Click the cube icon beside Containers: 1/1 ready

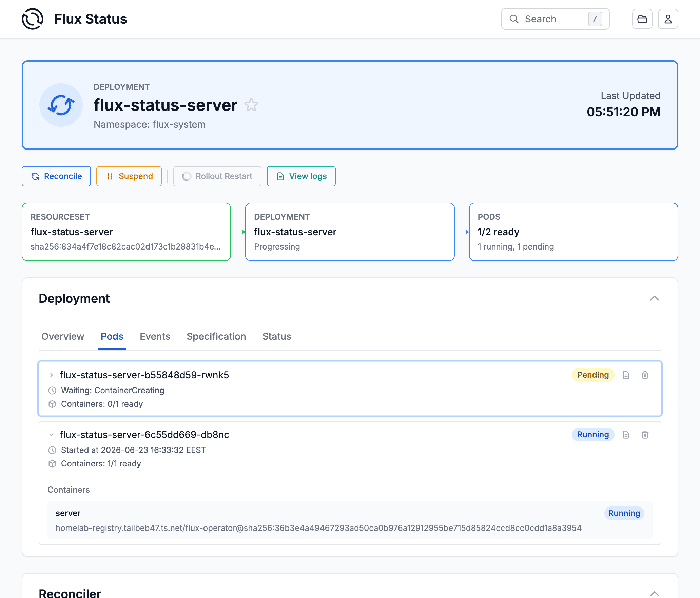[52, 464]
